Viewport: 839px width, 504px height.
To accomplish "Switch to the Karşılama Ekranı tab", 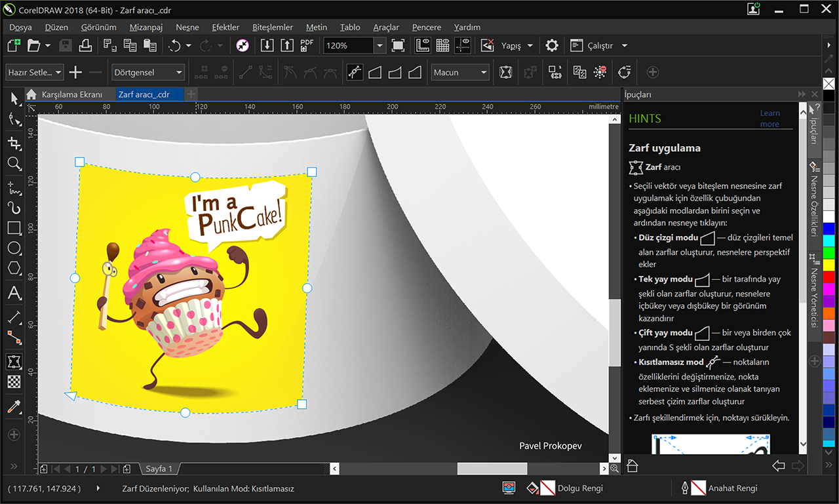I will tap(71, 94).
